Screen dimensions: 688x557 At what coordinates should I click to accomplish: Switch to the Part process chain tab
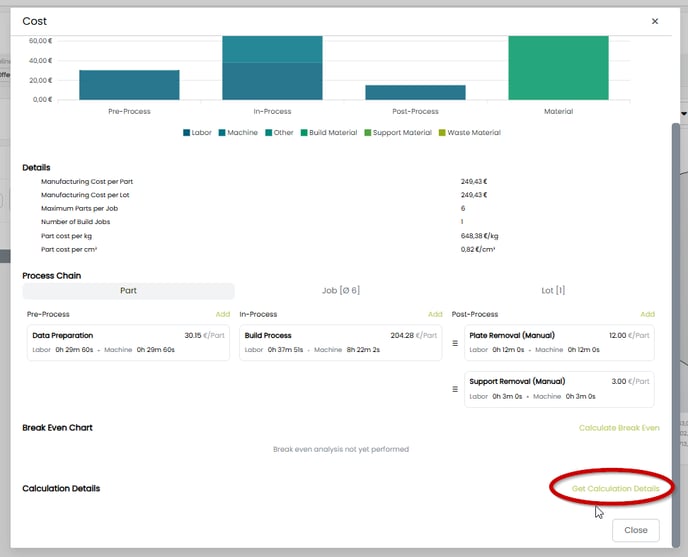[128, 291]
